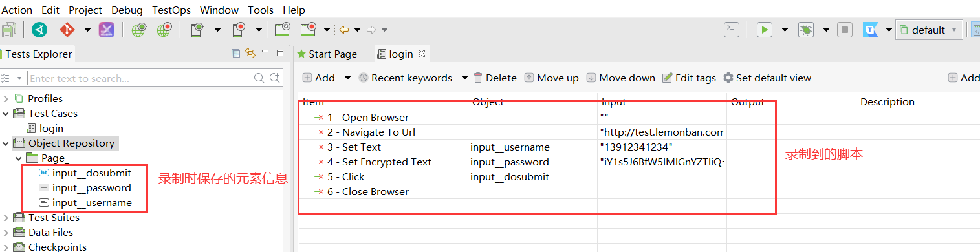Click the Record Windows monitor icon
The width and height of the screenshot is (980, 252).
[x=308, y=30]
